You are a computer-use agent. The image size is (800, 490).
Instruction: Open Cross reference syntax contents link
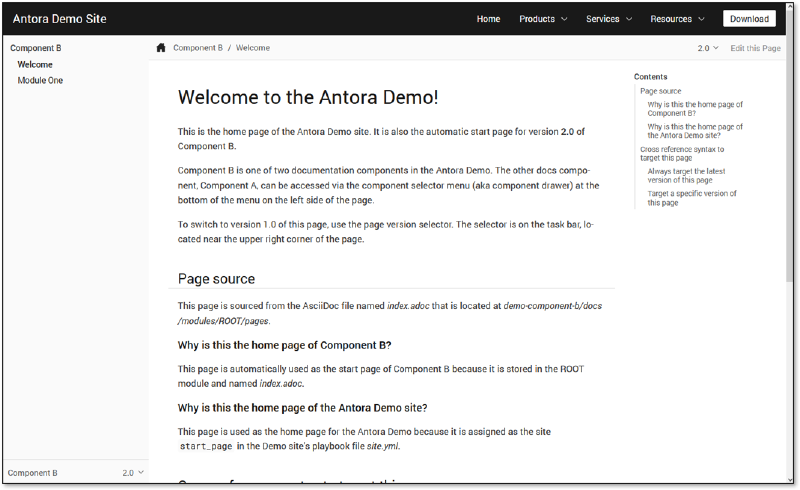[x=682, y=153]
